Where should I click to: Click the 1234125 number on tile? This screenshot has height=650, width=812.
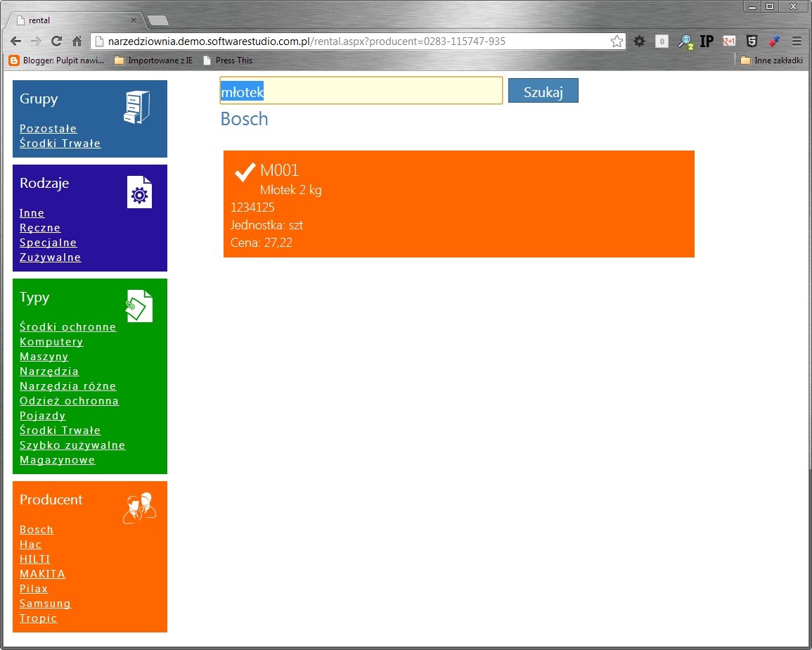(x=252, y=208)
